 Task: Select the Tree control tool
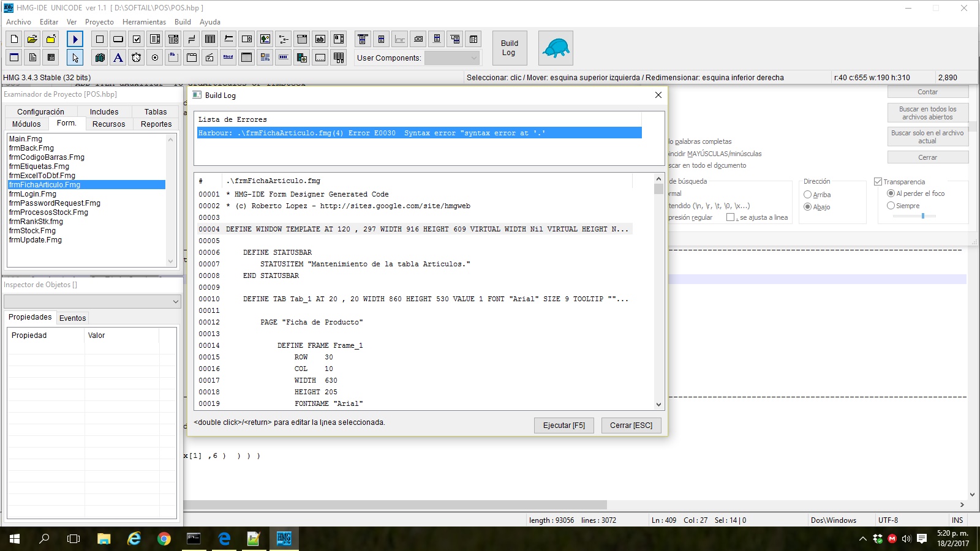click(284, 39)
